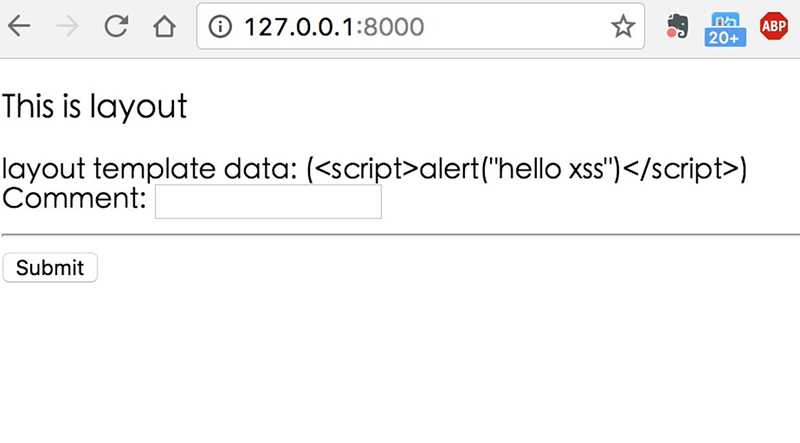Viewport: 800px width, 443px height.
Task: Bookmark this page with the star
Action: tap(623, 27)
